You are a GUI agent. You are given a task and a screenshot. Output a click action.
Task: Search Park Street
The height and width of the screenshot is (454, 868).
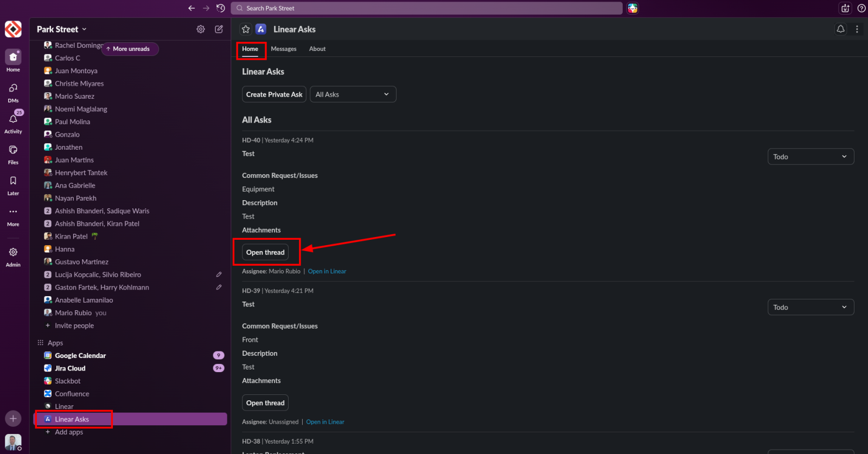coord(426,8)
